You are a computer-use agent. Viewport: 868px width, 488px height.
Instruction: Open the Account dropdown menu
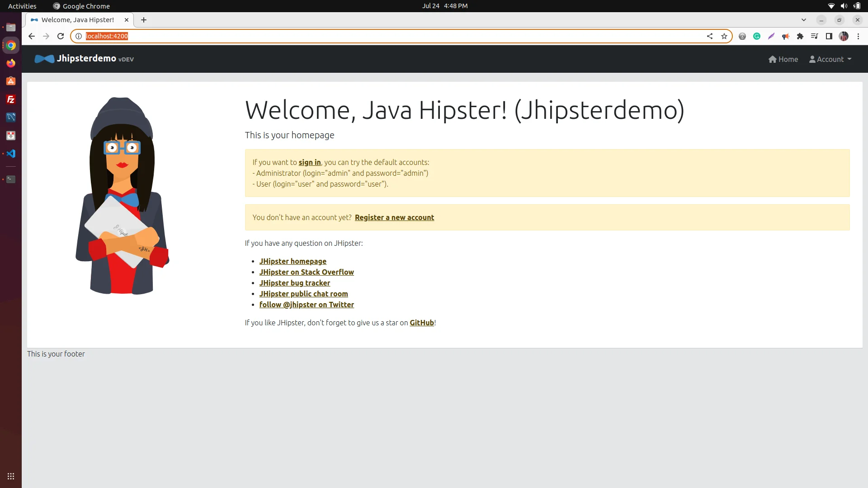pos(830,59)
